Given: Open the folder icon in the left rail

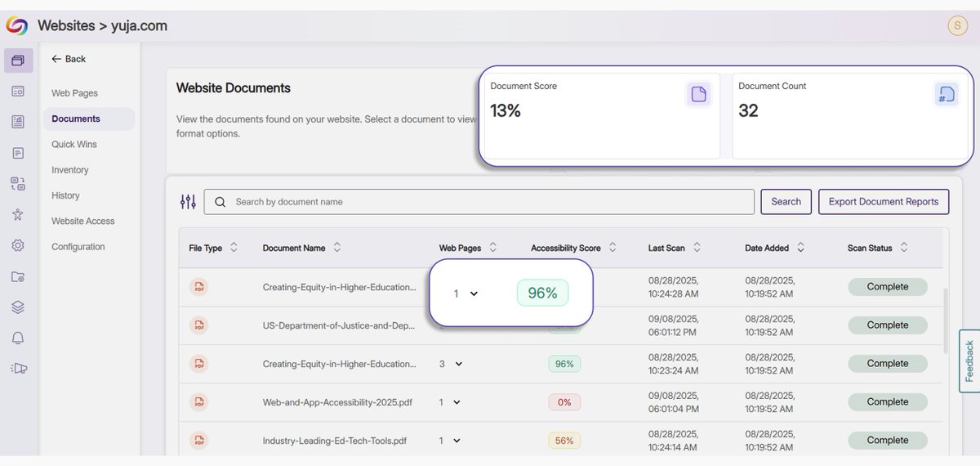Looking at the screenshot, I should (18, 276).
